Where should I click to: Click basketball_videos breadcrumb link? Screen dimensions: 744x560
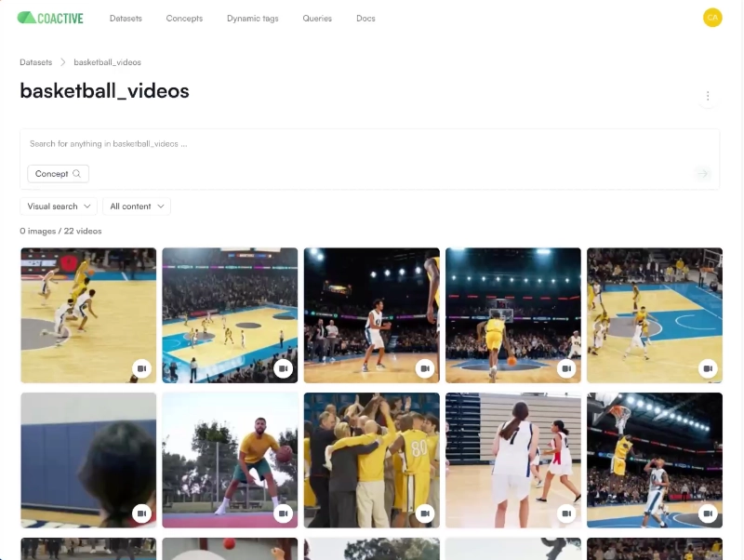coord(107,62)
